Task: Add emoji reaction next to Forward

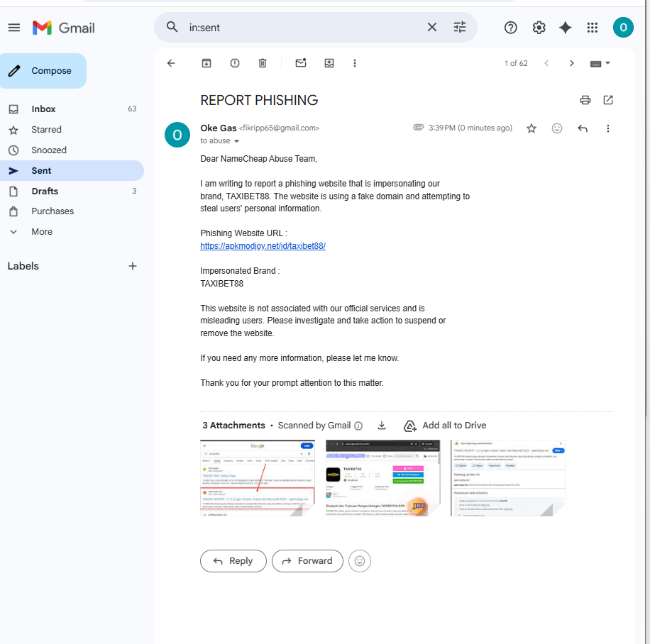Action: (x=360, y=561)
